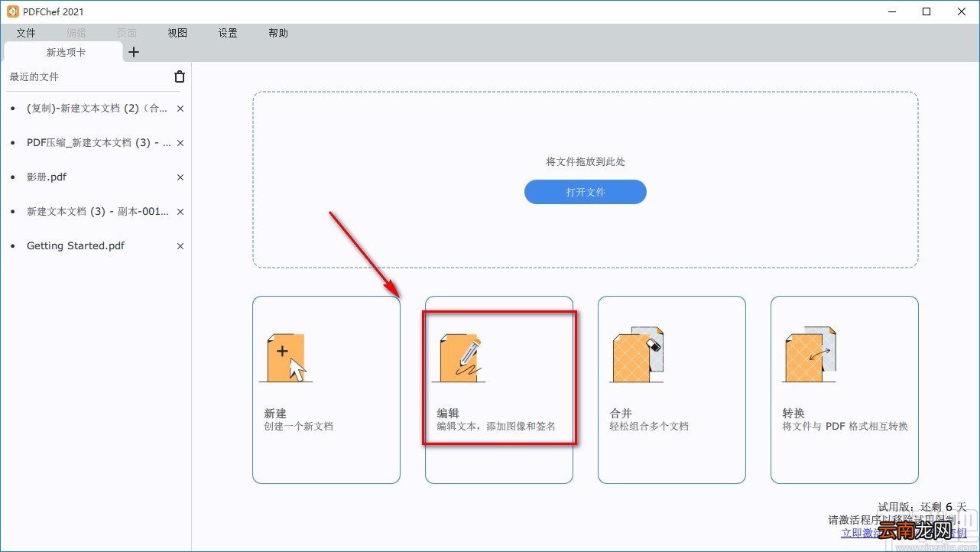Viewport: 980px width, 552px height.
Task: Remove (复制)-新建文本文档 (2) from recent list
Action: click(x=180, y=109)
